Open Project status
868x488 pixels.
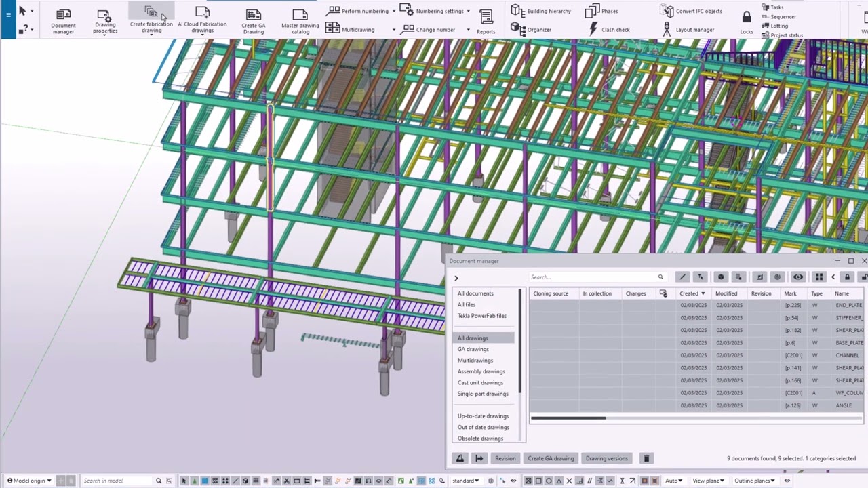point(782,35)
